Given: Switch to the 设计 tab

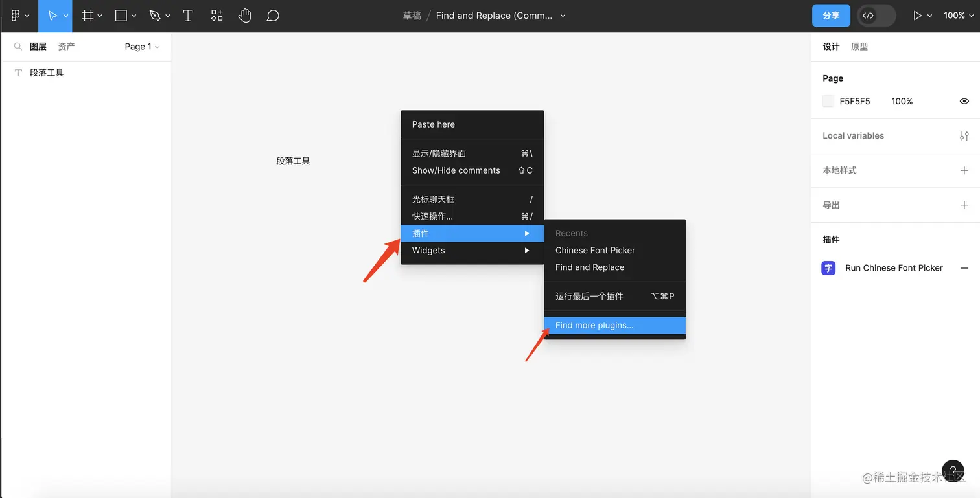Looking at the screenshot, I should click(x=831, y=47).
